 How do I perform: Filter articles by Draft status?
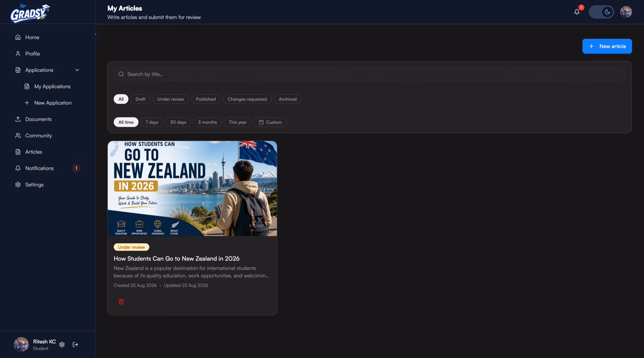(140, 99)
